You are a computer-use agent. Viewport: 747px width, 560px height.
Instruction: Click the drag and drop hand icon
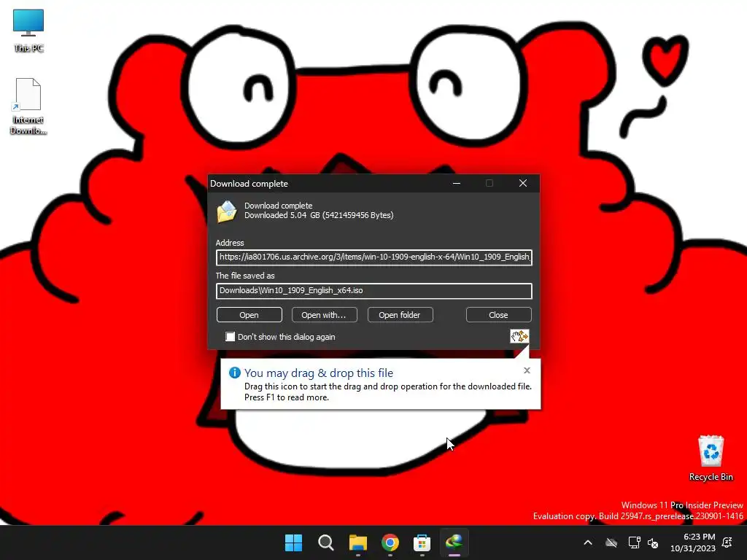click(x=519, y=336)
